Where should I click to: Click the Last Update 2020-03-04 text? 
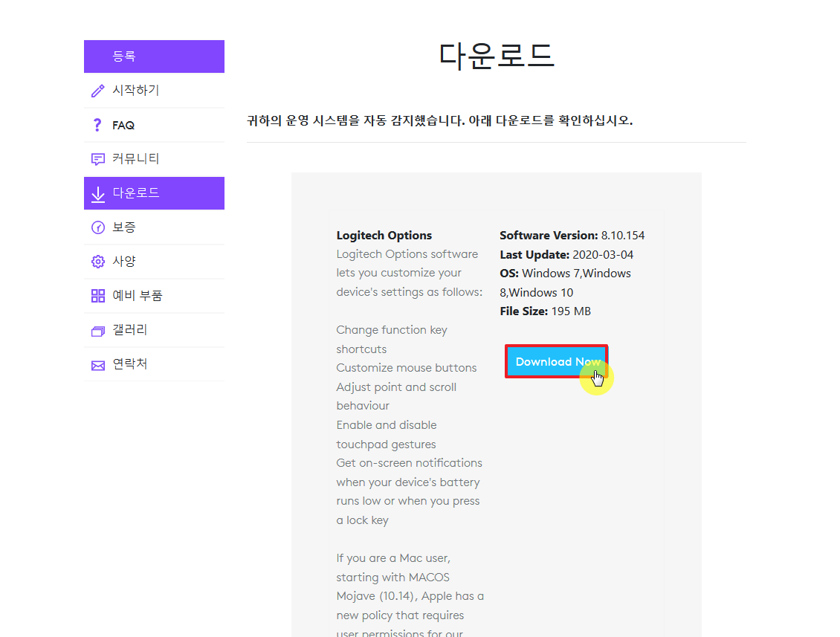566,254
